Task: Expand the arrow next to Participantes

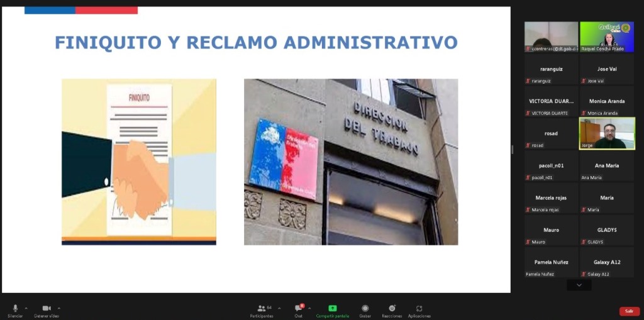Action: (x=277, y=308)
